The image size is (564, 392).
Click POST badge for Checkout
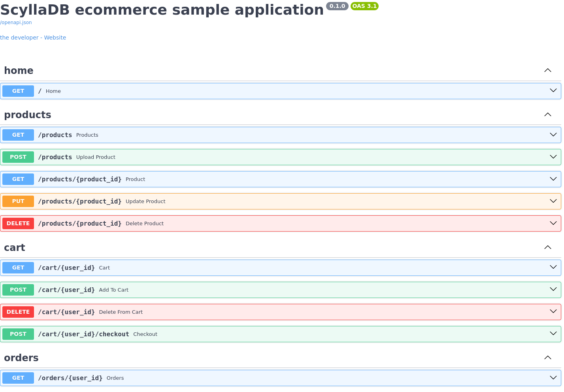pos(18,334)
